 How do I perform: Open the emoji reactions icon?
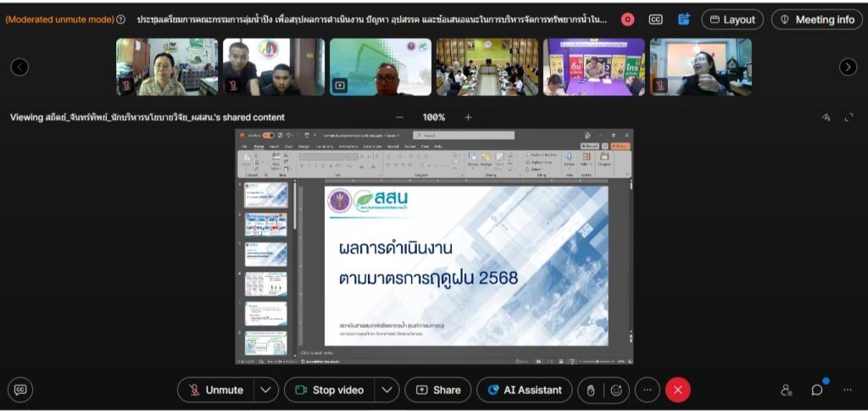pyautogui.click(x=616, y=390)
